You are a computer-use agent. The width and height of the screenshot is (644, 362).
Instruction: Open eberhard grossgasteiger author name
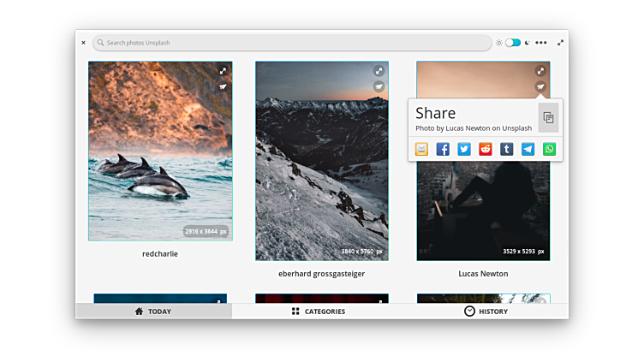point(321,274)
